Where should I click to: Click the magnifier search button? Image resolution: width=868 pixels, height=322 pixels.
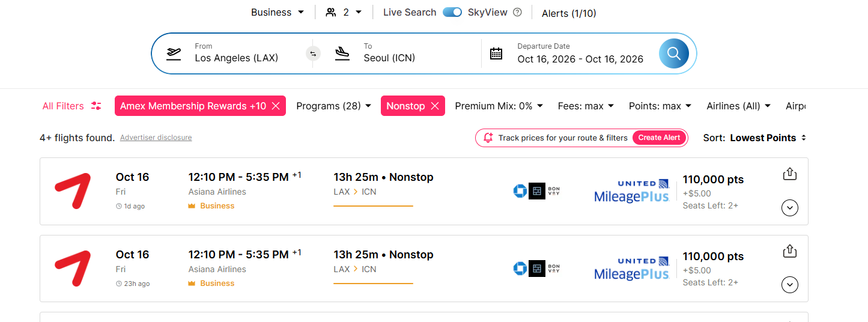pyautogui.click(x=673, y=54)
